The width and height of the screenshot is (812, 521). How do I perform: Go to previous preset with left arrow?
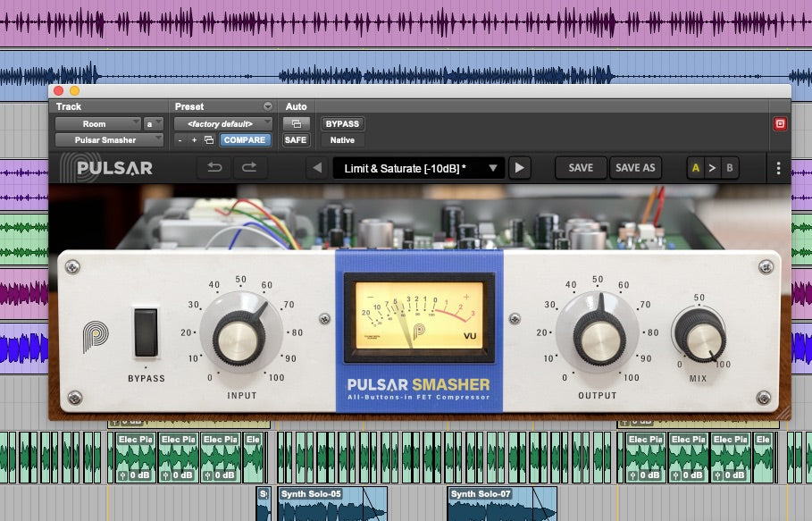coord(317,168)
